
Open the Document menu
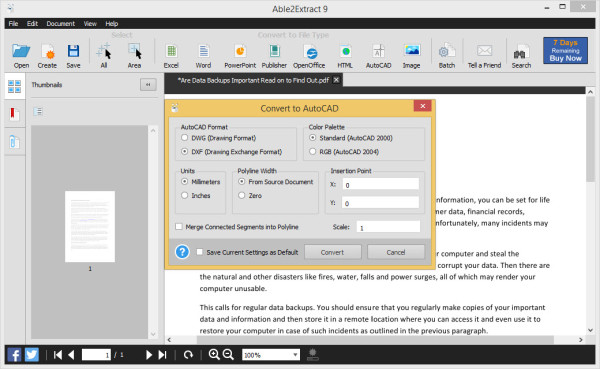click(60, 23)
